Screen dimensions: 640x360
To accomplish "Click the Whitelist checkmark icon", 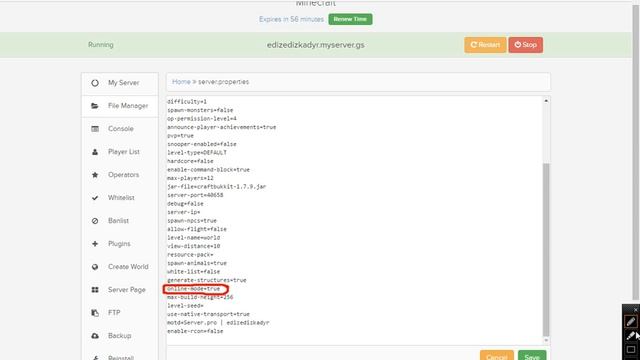I will coord(95,198).
